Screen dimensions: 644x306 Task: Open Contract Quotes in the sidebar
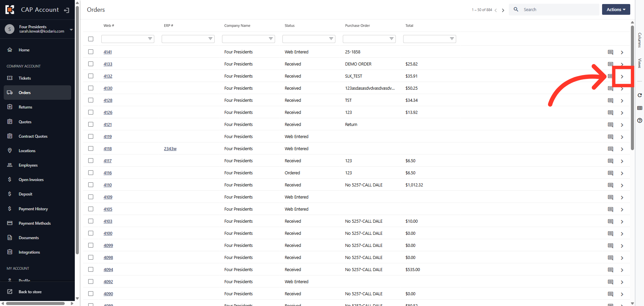coord(37,136)
